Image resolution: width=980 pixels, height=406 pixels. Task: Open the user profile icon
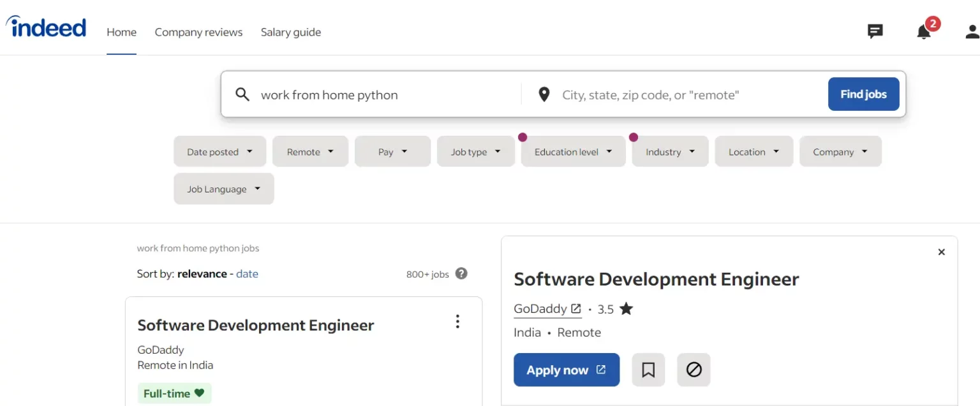tap(972, 31)
